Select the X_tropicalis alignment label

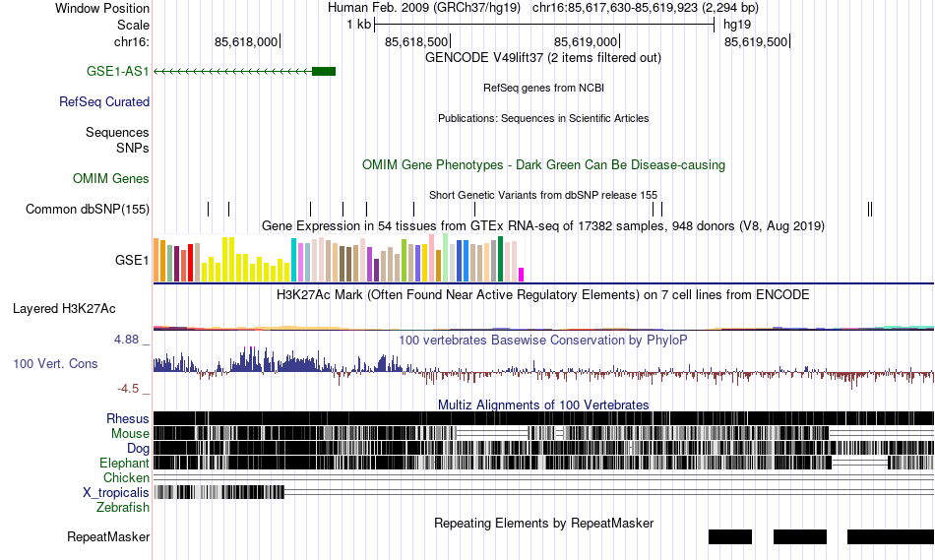(x=116, y=493)
